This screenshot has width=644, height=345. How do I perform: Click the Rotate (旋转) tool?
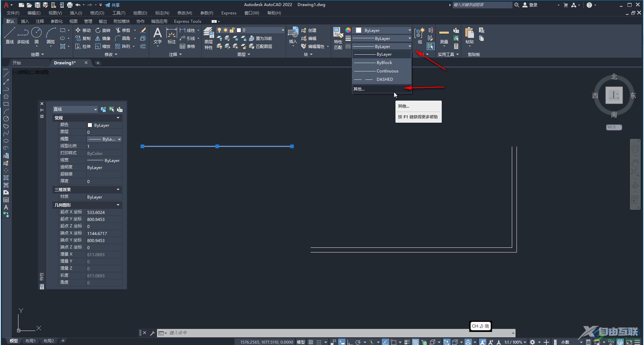coord(103,30)
